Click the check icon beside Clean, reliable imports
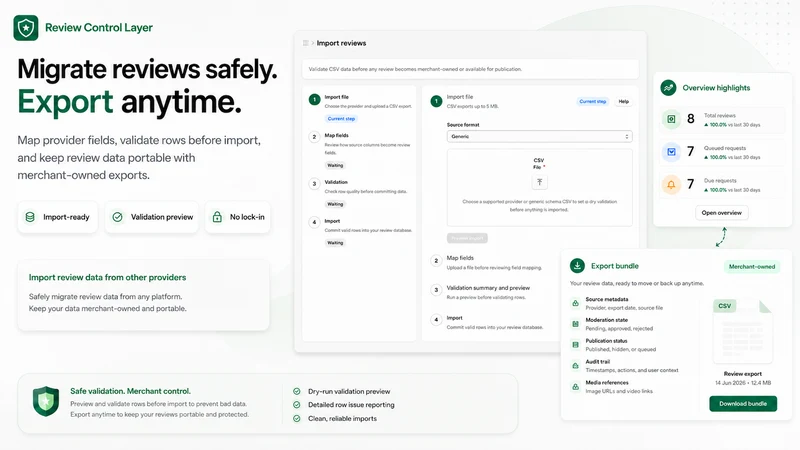This screenshot has width=800, height=450. coord(296,418)
